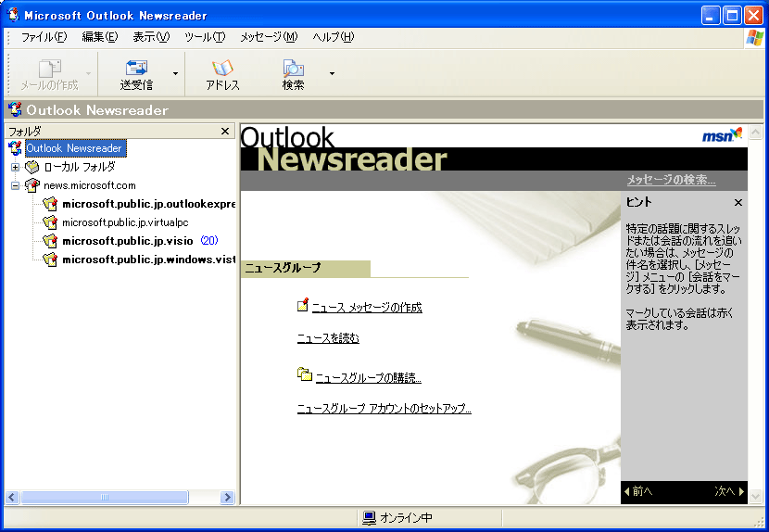Open the ファイル(F) menu
The width and height of the screenshot is (769, 532).
[44, 37]
